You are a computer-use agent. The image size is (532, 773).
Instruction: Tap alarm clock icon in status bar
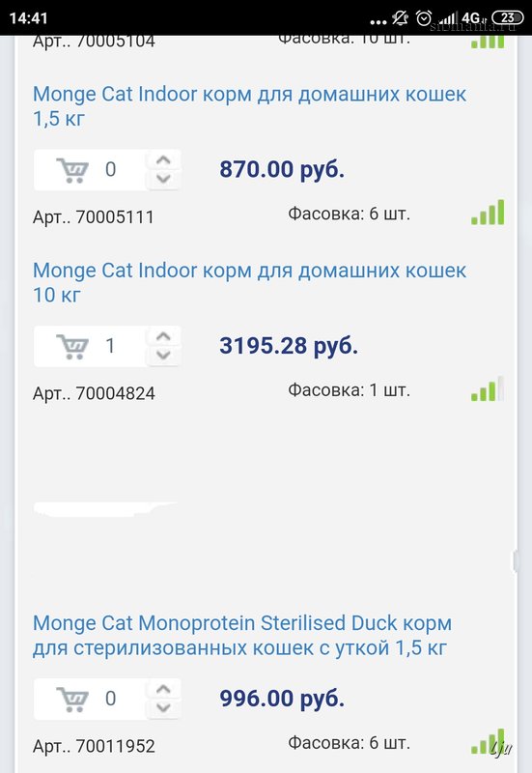(424, 18)
